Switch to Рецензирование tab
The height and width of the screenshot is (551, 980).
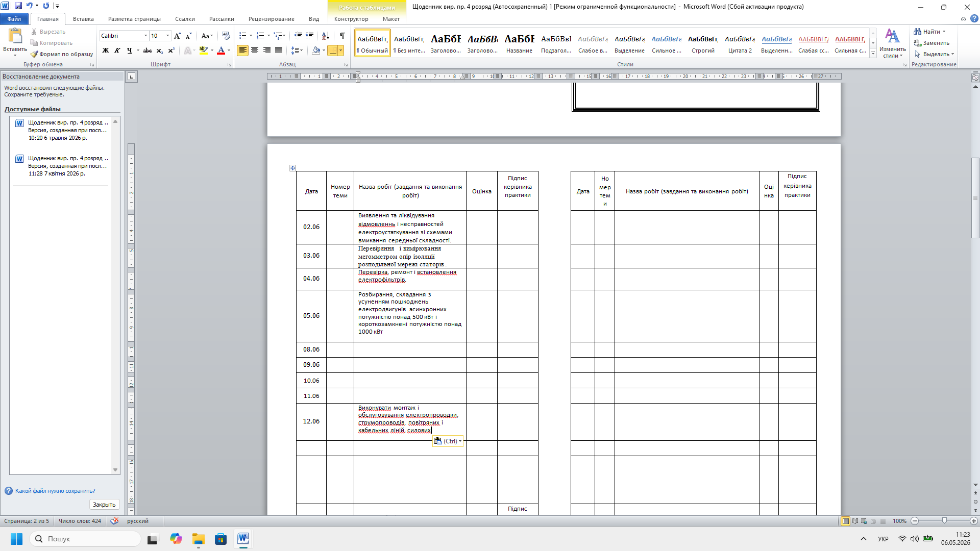tap(271, 19)
